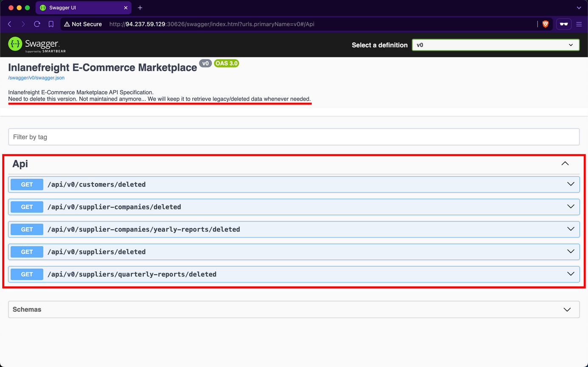Screen dimensions: 588x367
Task: Reload the page with the refresh icon
Action: (x=37, y=24)
